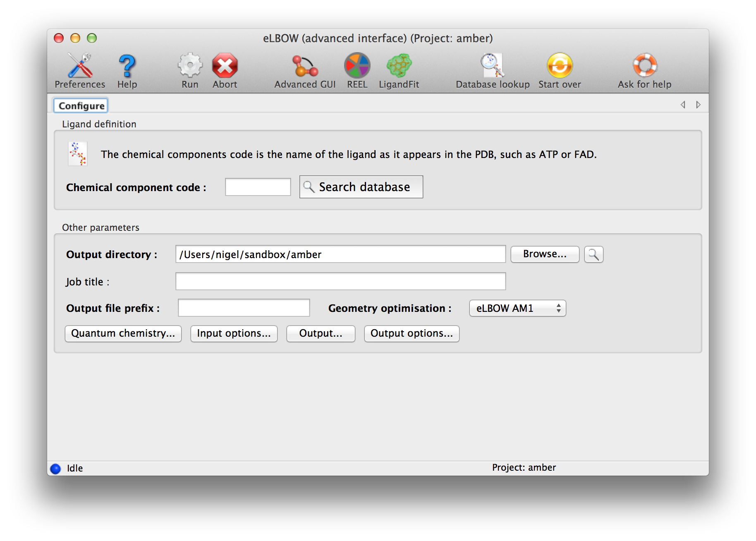The height and width of the screenshot is (541, 756).
Task: Click the Search database button
Action: click(x=361, y=187)
